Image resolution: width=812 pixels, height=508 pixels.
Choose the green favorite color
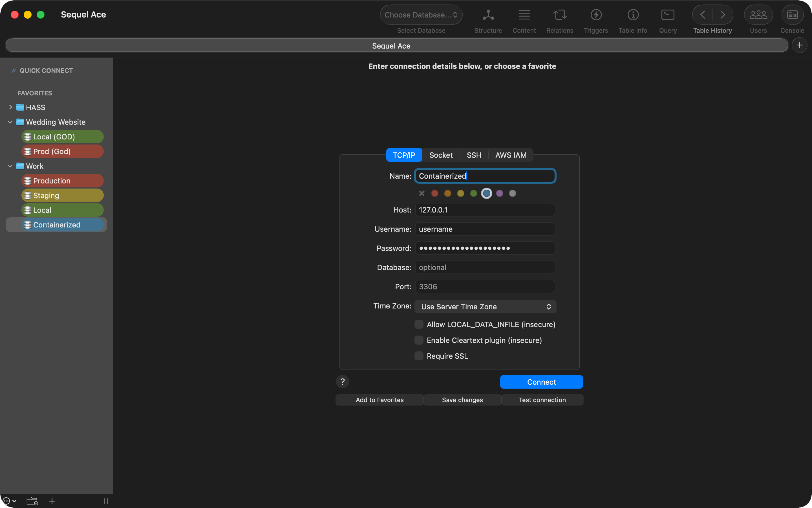[473, 193]
